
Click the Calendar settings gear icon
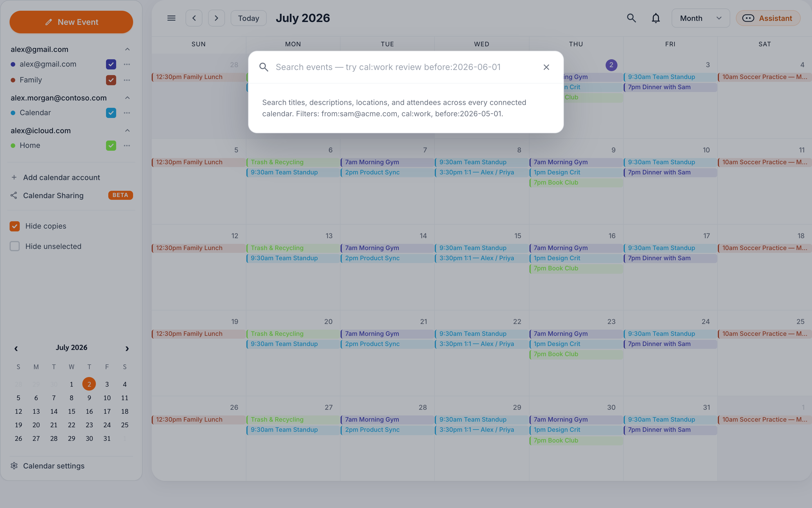point(14,466)
